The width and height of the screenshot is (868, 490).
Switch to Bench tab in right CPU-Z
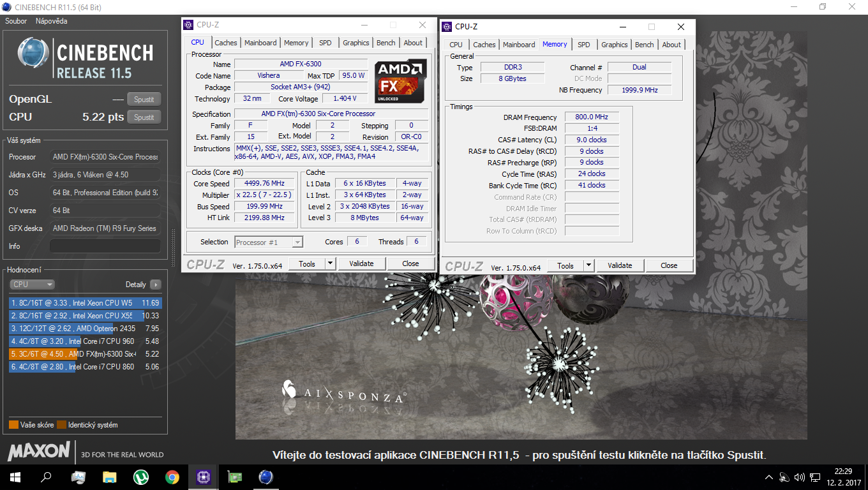[x=645, y=45]
